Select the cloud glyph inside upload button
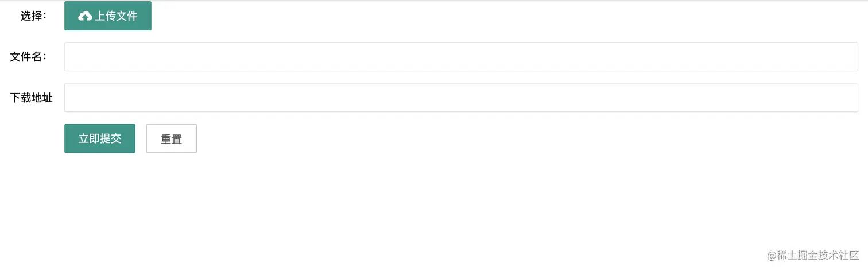The image size is (868, 270). click(85, 16)
